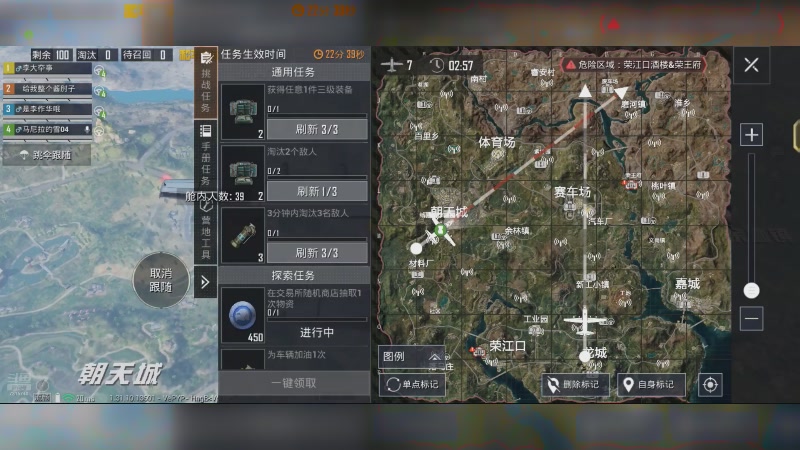The image size is (800, 450).
Task: Click the 材料厂 label on the map
Action: (x=421, y=264)
